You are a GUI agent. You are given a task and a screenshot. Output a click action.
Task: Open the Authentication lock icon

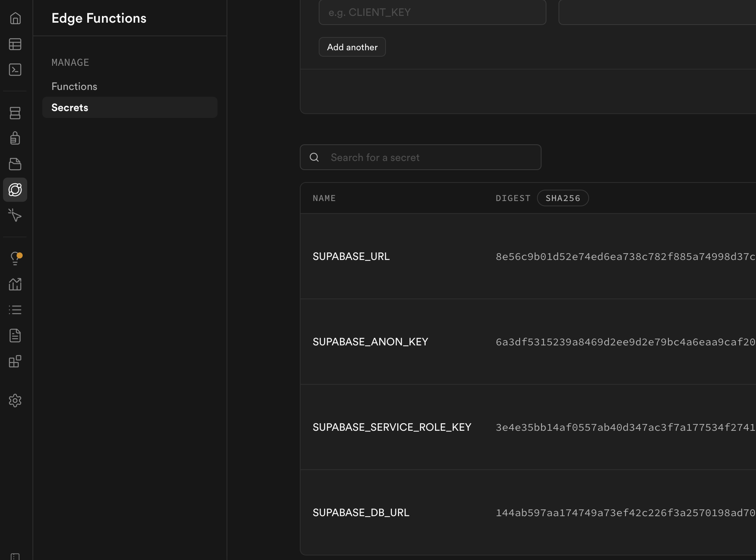click(15, 138)
